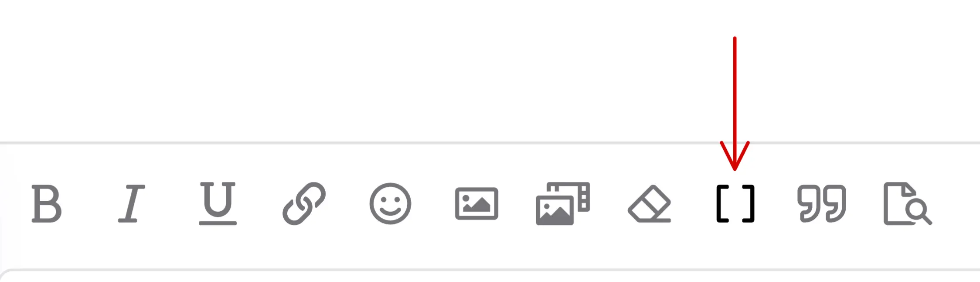This screenshot has height=282, width=980.
Task: Insert a hyperlink using the chain icon
Action: click(304, 203)
